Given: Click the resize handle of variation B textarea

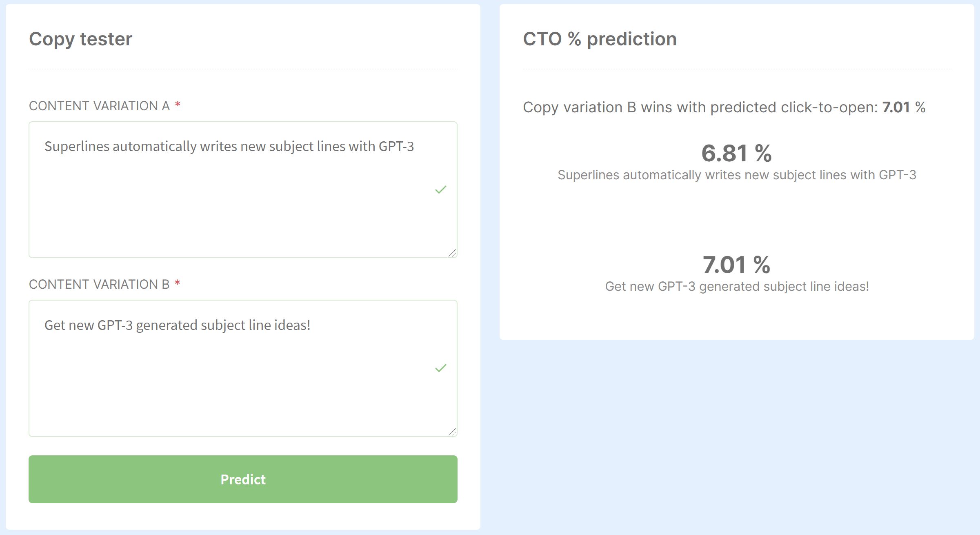Looking at the screenshot, I should [x=452, y=432].
